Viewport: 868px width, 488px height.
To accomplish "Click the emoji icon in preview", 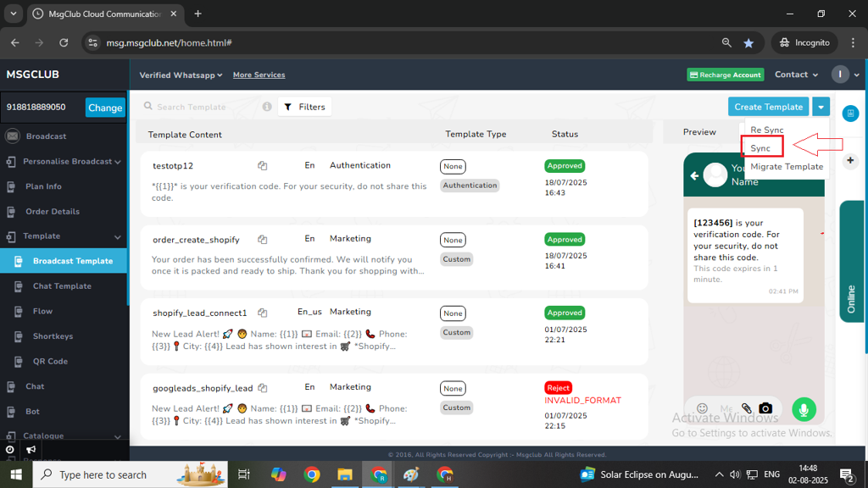I will (x=702, y=408).
